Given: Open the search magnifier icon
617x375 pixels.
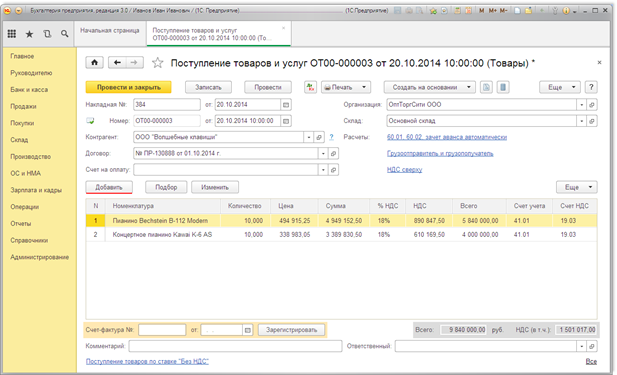Looking at the screenshot, I should [65, 34].
